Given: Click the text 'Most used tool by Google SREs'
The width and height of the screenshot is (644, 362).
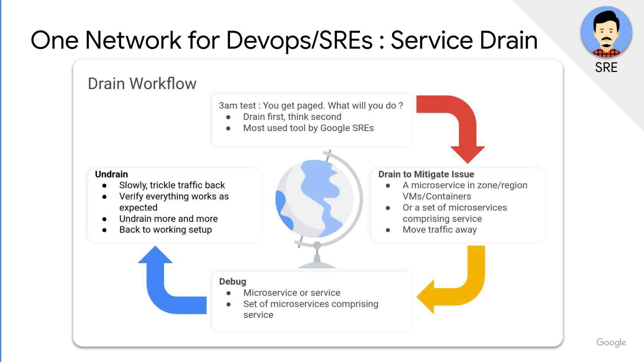Looking at the screenshot, I should [308, 128].
